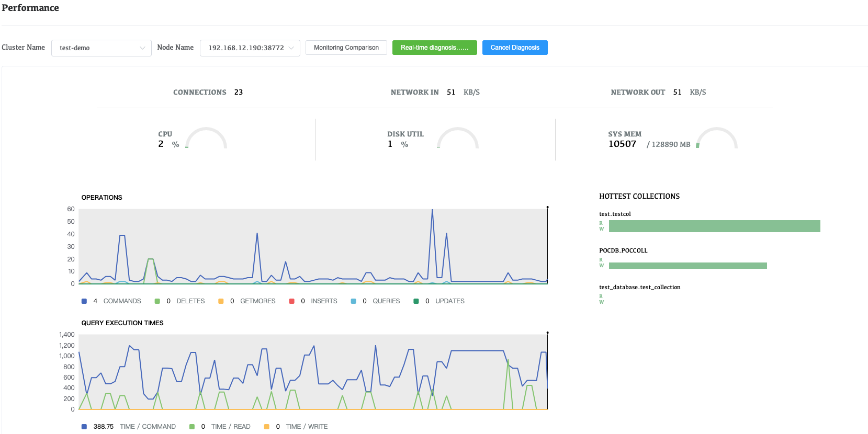The width and height of the screenshot is (868, 434).
Task: Toggle the GETMORES legend entry
Action: tap(247, 301)
